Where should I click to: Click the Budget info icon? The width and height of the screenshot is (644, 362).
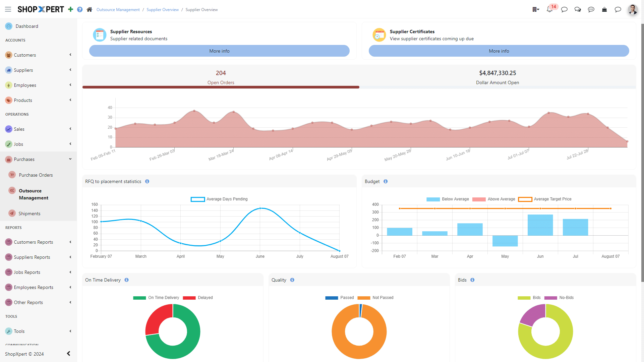(386, 181)
